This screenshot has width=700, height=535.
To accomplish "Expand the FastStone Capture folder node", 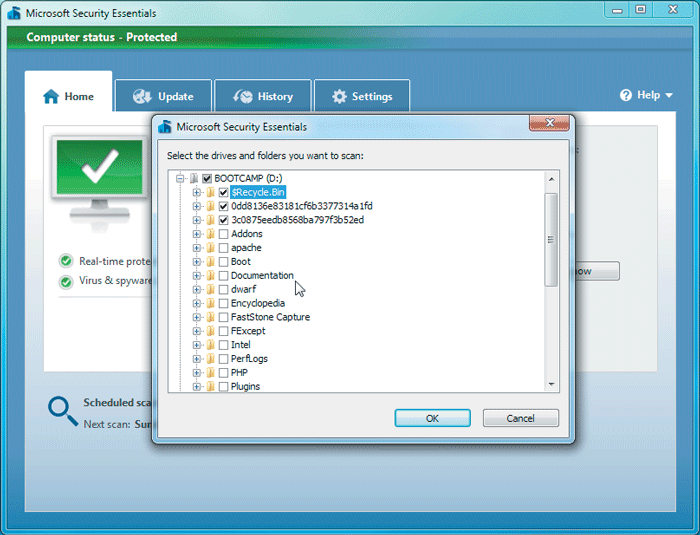I will coord(196,317).
